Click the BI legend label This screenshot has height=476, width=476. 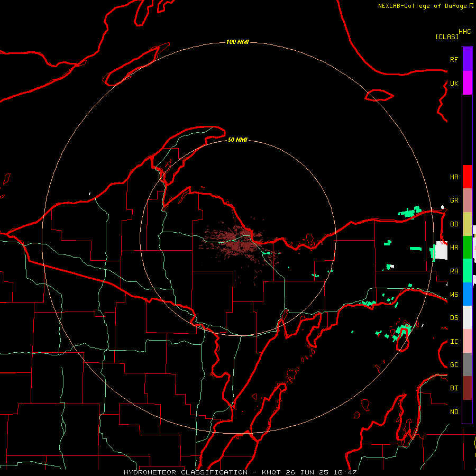(x=454, y=388)
